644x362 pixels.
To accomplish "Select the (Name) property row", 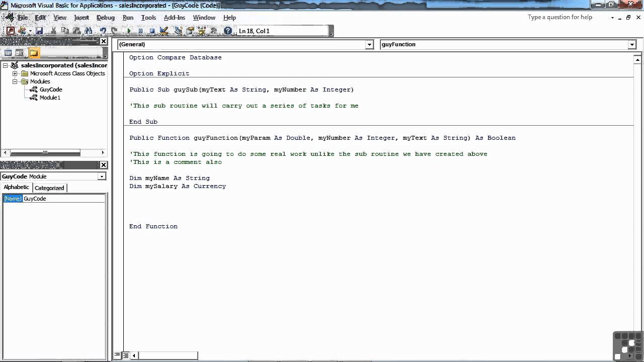I will pos(54,199).
